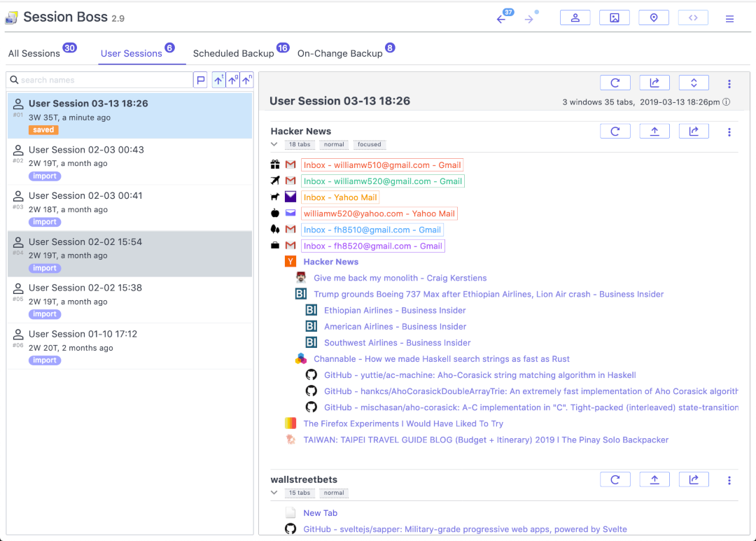Viewport: 756px width, 541px height.
Task: Open the hamburger menu
Action: [729, 19]
